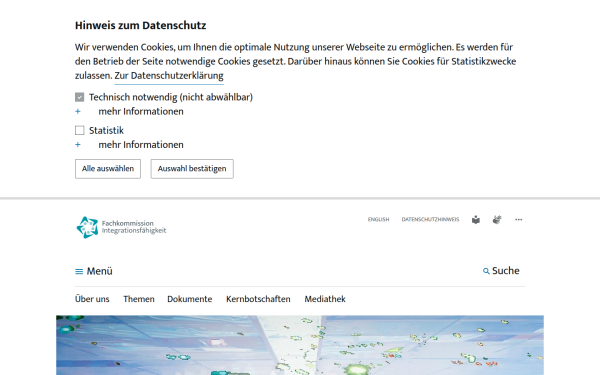Image resolution: width=600 pixels, height=375 pixels.
Task: Click the Fachkommission Integrationsfähigkeit logo
Action: tap(121, 227)
